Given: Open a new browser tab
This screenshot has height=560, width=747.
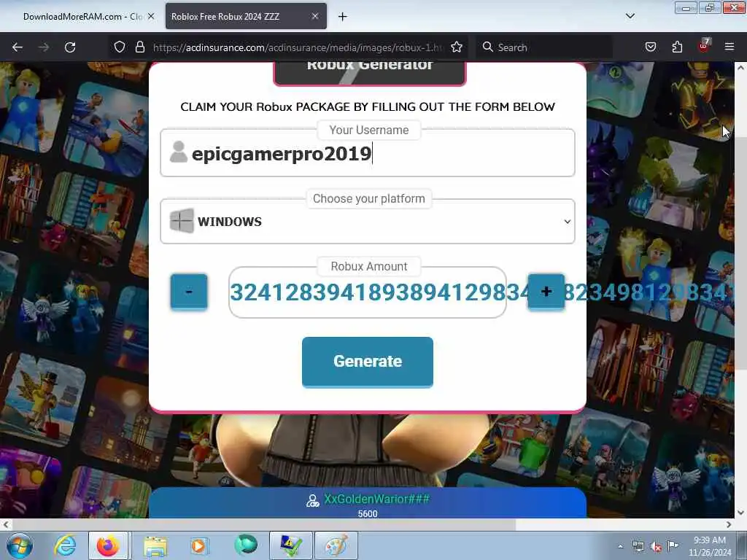Looking at the screenshot, I should 343,17.
